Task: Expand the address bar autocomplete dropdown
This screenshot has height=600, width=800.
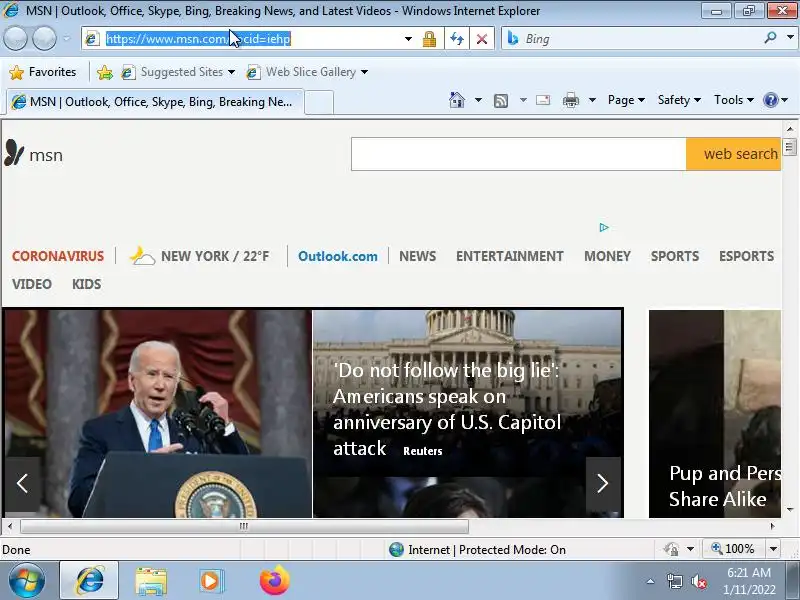Action: [408, 39]
